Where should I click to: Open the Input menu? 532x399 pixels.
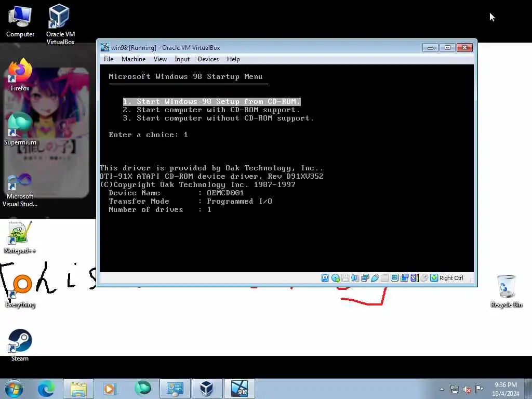tap(182, 59)
